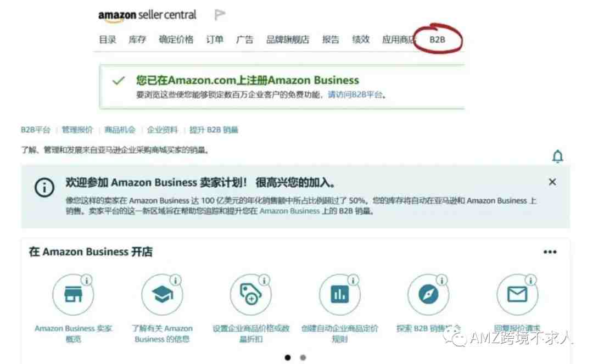The image size is (593, 364).
Task: Click the envelope quote request icon
Action: point(517,294)
